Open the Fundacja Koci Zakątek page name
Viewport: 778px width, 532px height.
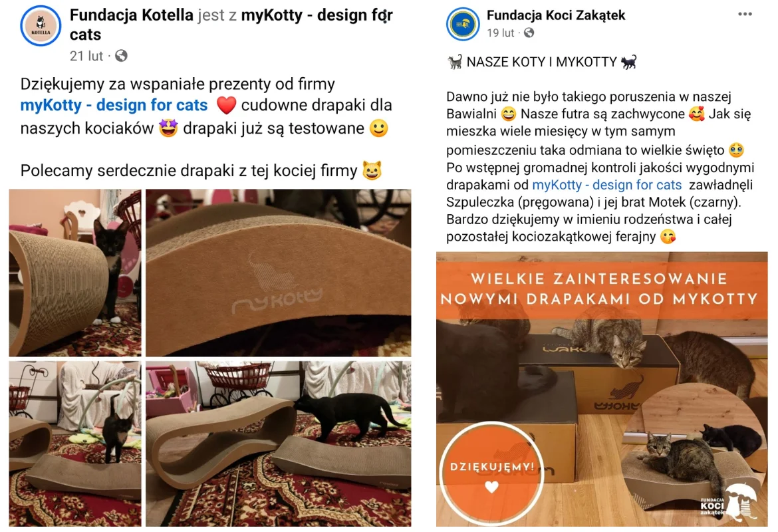pos(556,15)
